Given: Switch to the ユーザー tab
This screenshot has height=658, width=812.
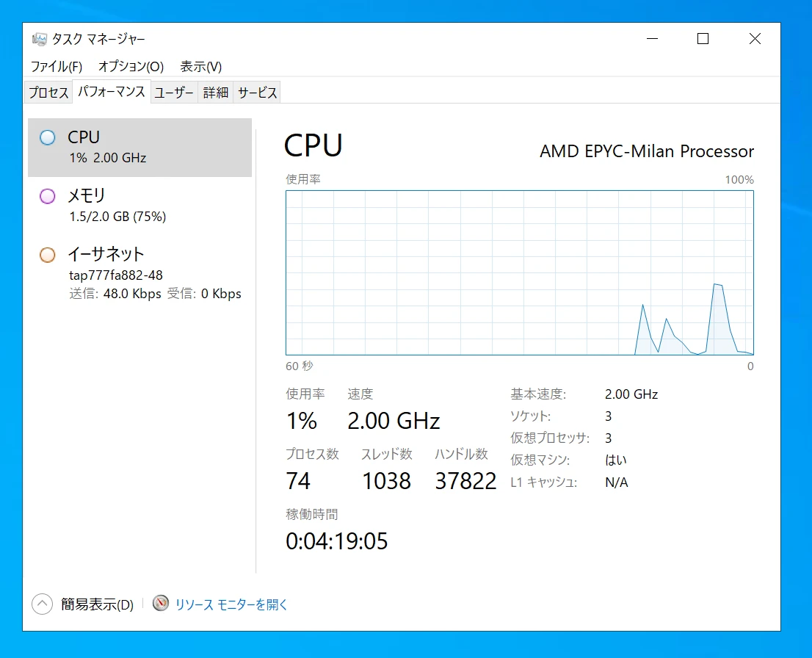Looking at the screenshot, I should point(174,93).
